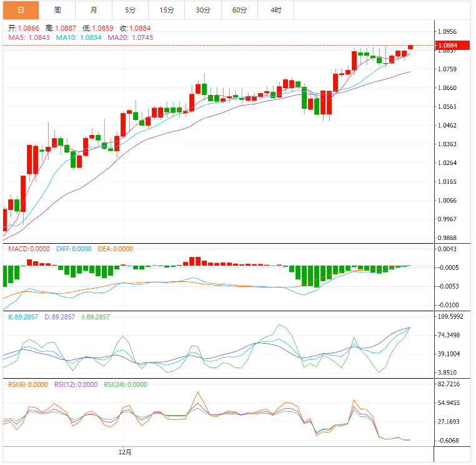This screenshot has height=465, width=476.
Task: Switch to the 日 daily chart tab
Action: point(21,10)
